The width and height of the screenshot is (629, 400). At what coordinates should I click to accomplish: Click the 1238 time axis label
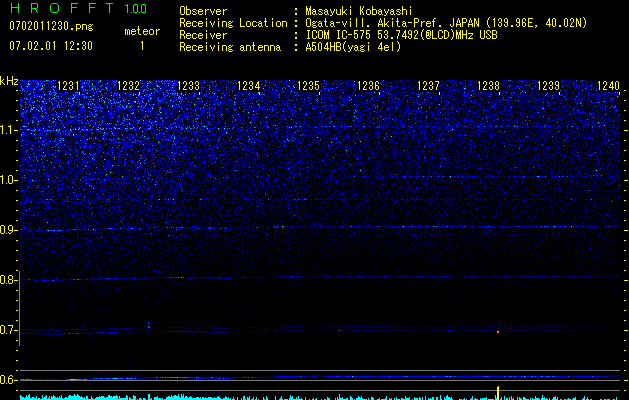click(488, 86)
